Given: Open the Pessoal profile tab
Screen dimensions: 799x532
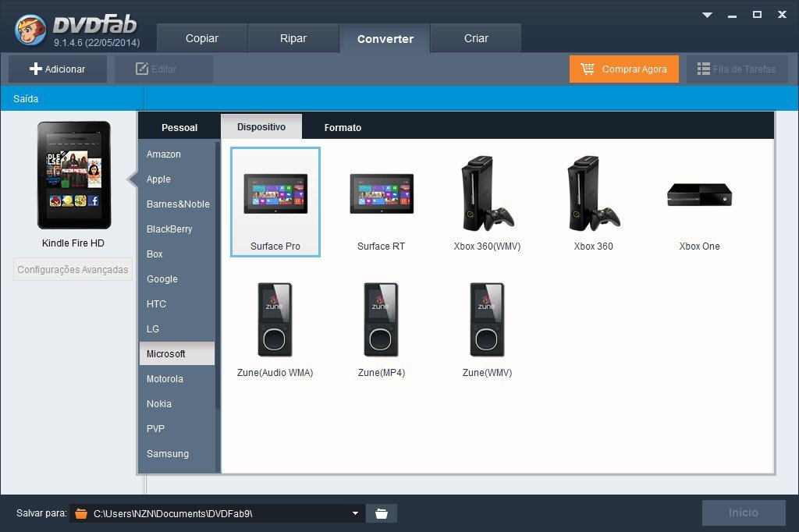Looking at the screenshot, I should [x=179, y=127].
